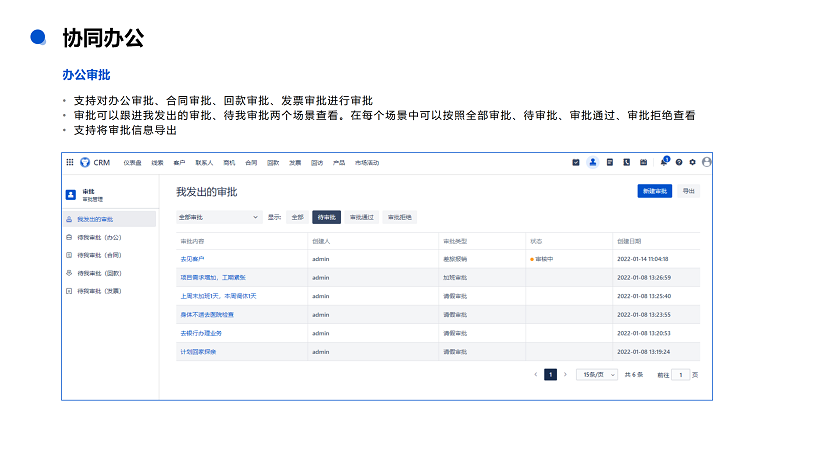Click the go-to page number field
Screen dimensions: 820x461
[680, 375]
